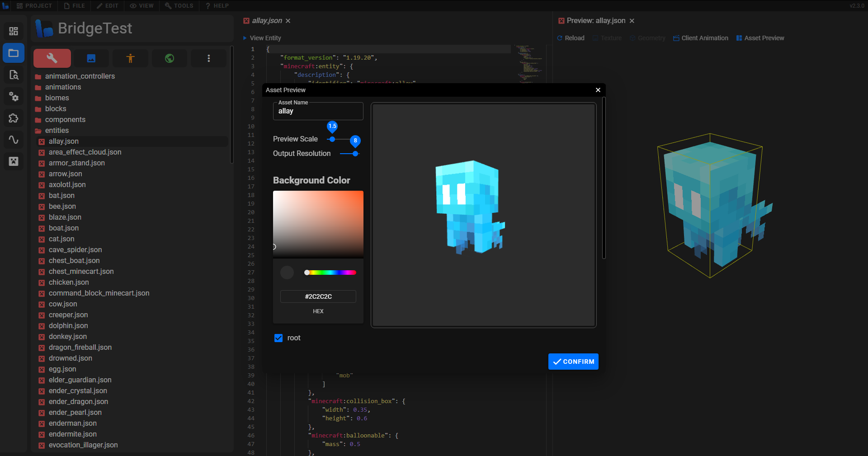Viewport: 868px width, 456px height.
Task: Open command_block_minecart.json in the file tree
Action: [99, 293]
